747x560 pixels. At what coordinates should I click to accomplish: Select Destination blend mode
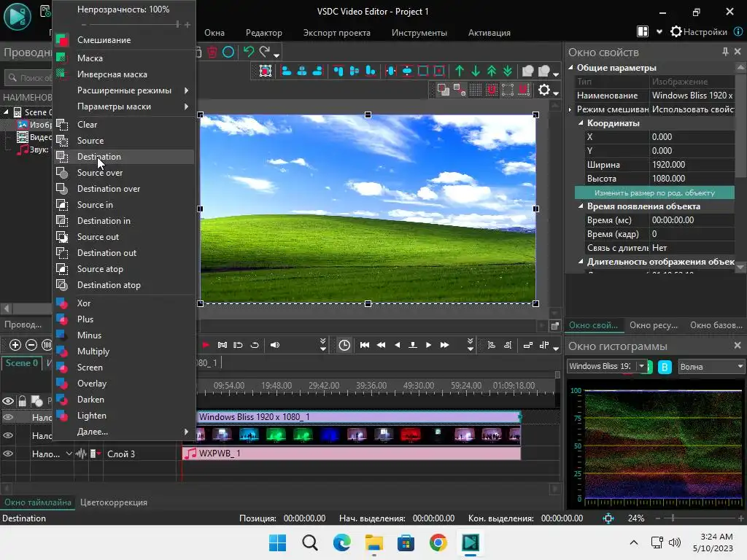coord(124,157)
